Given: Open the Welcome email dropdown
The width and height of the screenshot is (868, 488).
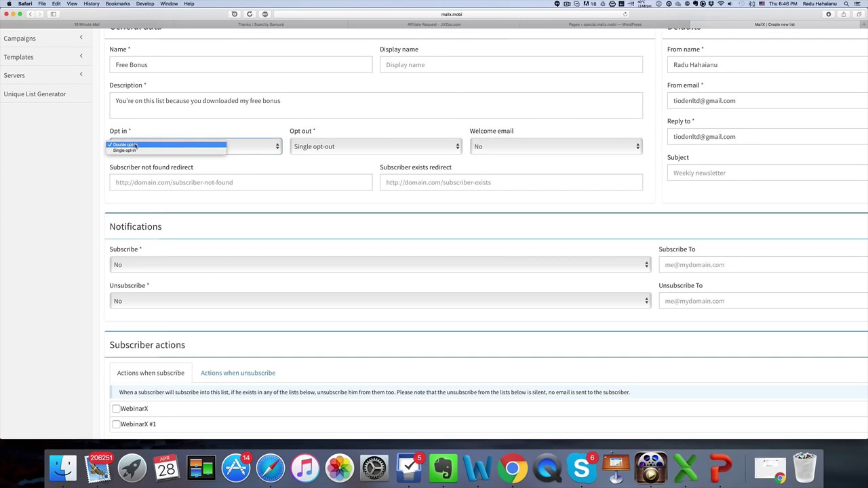Looking at the screenshot, I should 556,146.
